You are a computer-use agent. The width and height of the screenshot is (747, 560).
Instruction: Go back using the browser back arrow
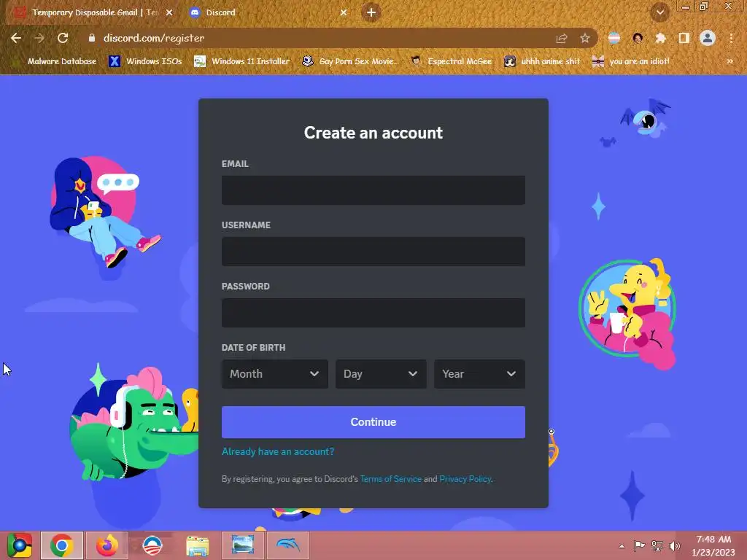click(x=16, y=38)
